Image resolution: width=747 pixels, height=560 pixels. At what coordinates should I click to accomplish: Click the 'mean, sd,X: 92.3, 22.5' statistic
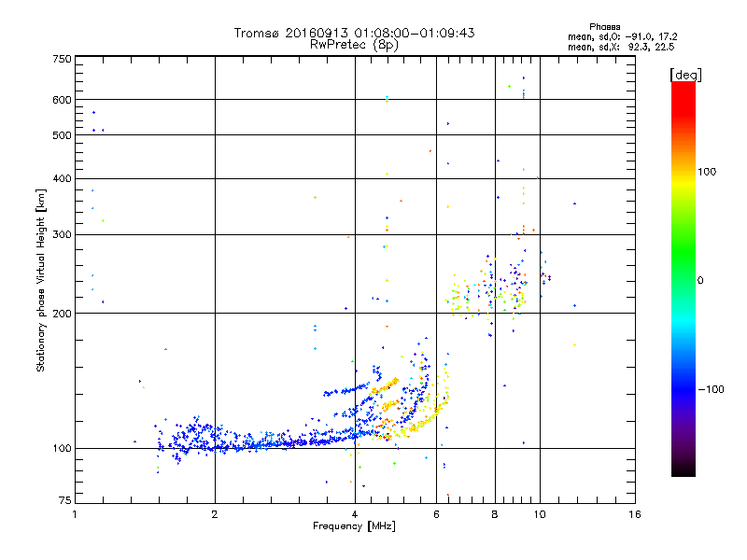point(621,47)
